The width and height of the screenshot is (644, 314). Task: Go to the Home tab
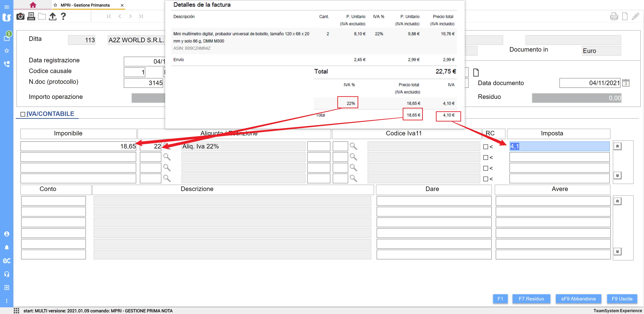pos(33,5)
